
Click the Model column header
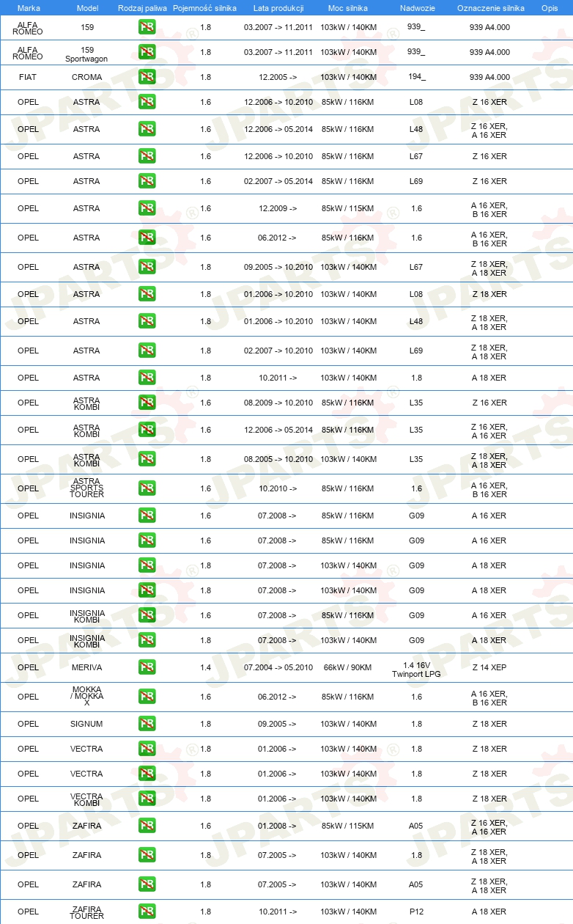click(87, 8)
